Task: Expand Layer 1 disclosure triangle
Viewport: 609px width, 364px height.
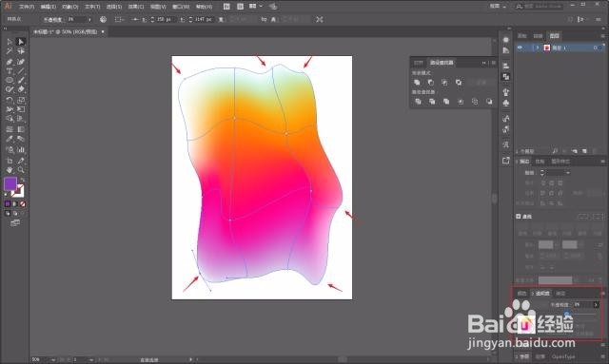Action: coord(538,48)
